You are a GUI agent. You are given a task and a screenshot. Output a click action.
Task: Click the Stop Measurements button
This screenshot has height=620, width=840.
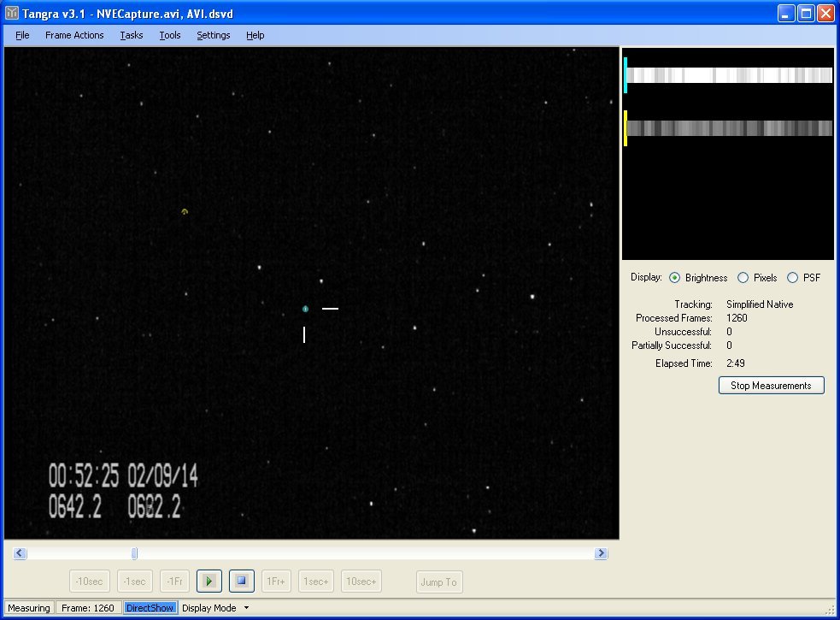[x=771, y=386]
